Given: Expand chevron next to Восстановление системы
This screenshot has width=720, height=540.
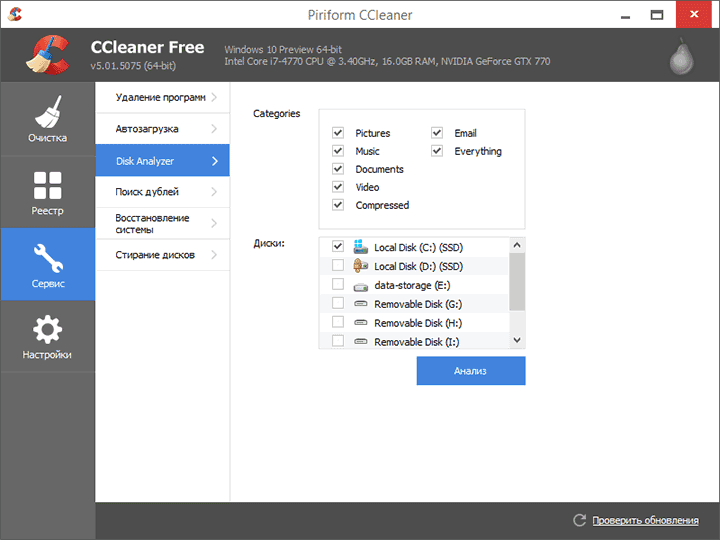Looking at the screenshot, I should pos(214,223).
